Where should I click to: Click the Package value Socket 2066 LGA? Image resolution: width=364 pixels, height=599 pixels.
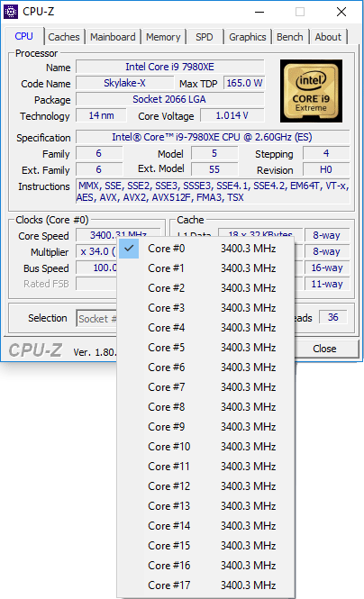coord(170,100)
